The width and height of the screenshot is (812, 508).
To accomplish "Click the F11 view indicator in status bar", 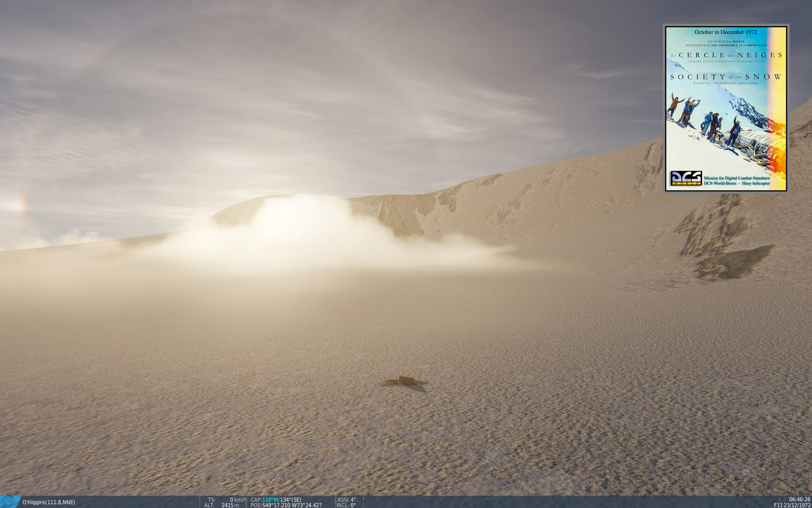I will (x=778, y=505).
